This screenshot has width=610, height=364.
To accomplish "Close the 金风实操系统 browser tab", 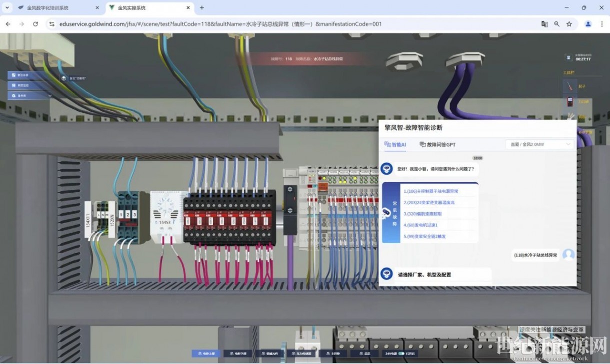I will (188, 8).
